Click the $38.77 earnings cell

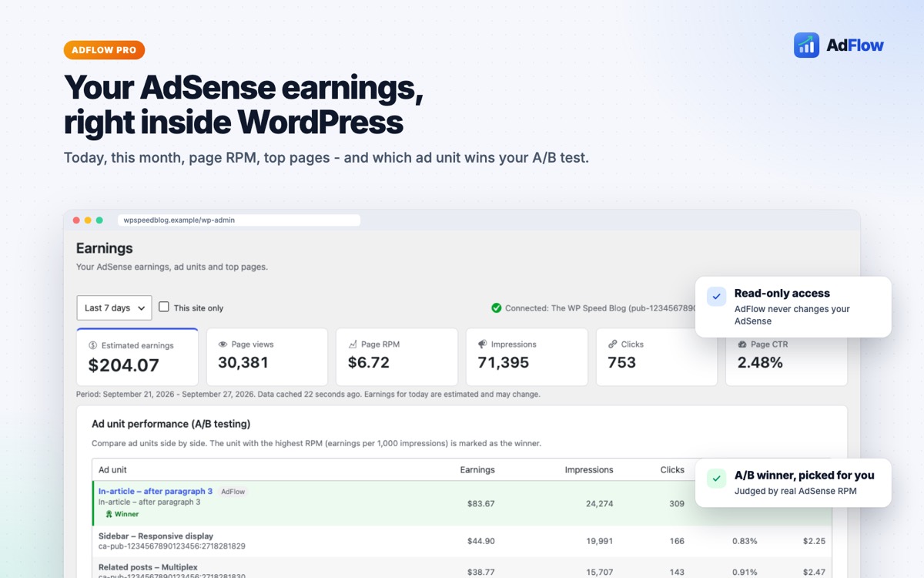pos(481,572)
